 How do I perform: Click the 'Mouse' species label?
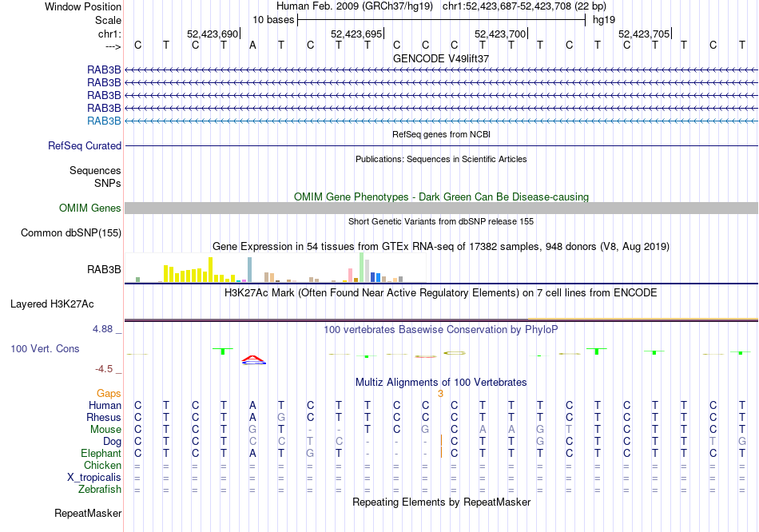click(106, 430)
